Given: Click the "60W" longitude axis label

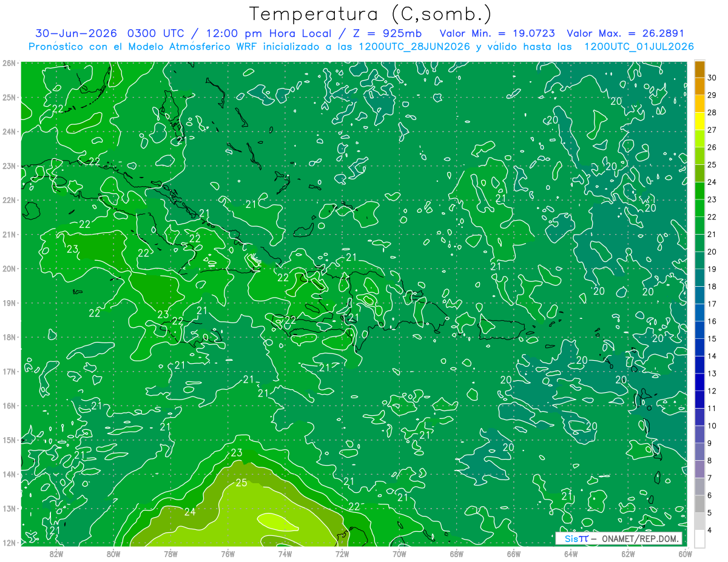Looking at the screenshot, I should [x=684, y=553].
